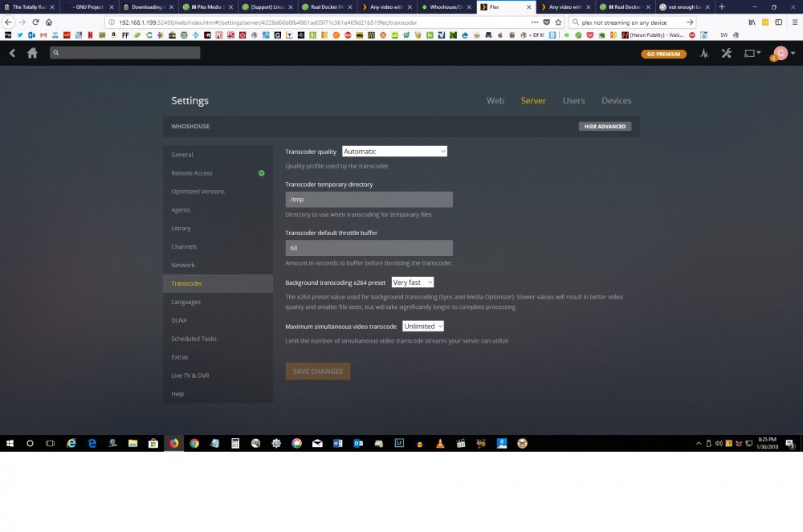The width and height of the screenshot is (803, 532).
Task: Open the user account avatar menu
Action: click(x=782, y=53)
